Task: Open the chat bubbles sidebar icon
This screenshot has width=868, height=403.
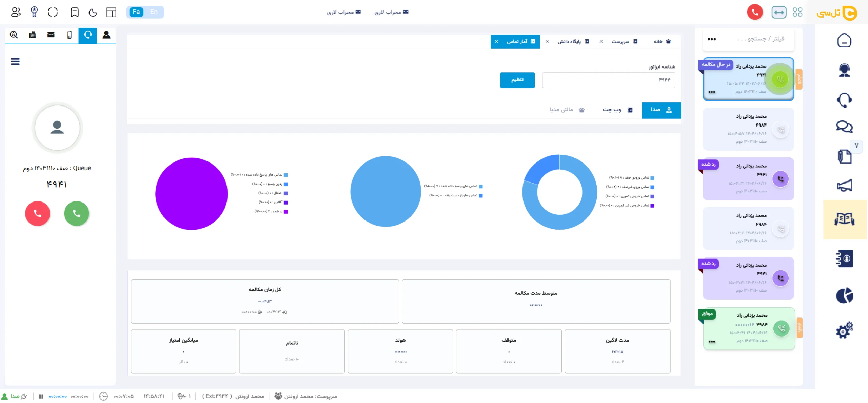Action: 844,127
